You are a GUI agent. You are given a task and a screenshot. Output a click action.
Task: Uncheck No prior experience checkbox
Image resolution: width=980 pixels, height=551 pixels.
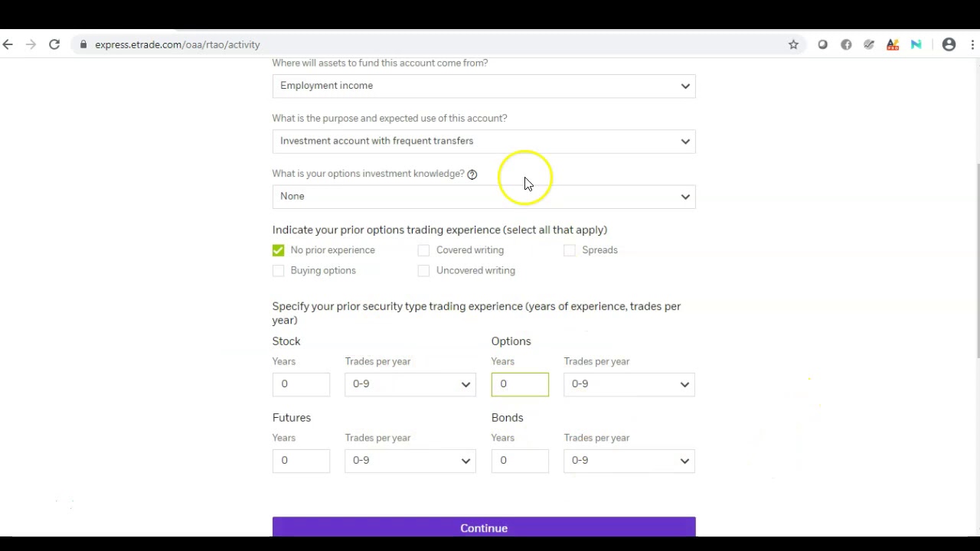[x=278, y=250]
